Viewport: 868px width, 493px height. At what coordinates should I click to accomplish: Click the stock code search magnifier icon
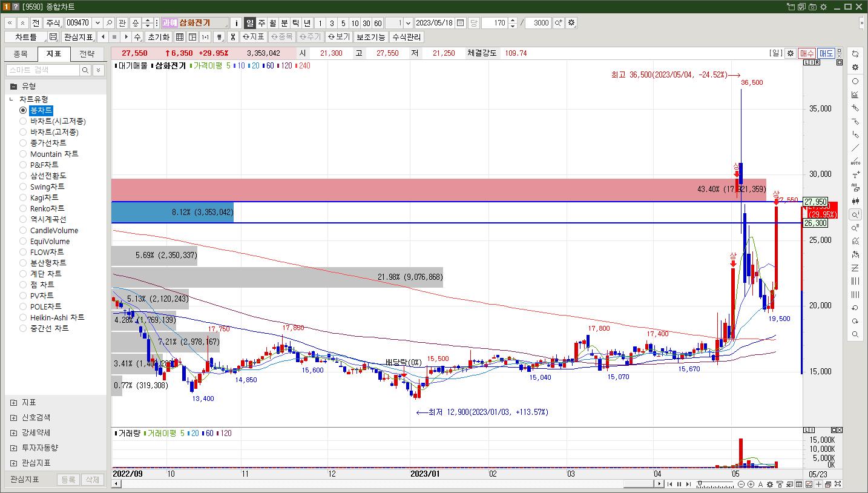pos(110,23)
